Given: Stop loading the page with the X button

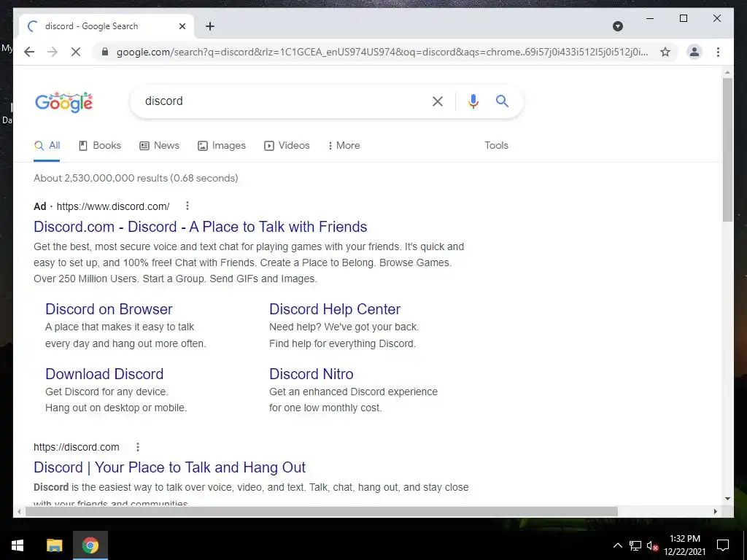Looking at the screenshot, I should [x=76, y=52].
